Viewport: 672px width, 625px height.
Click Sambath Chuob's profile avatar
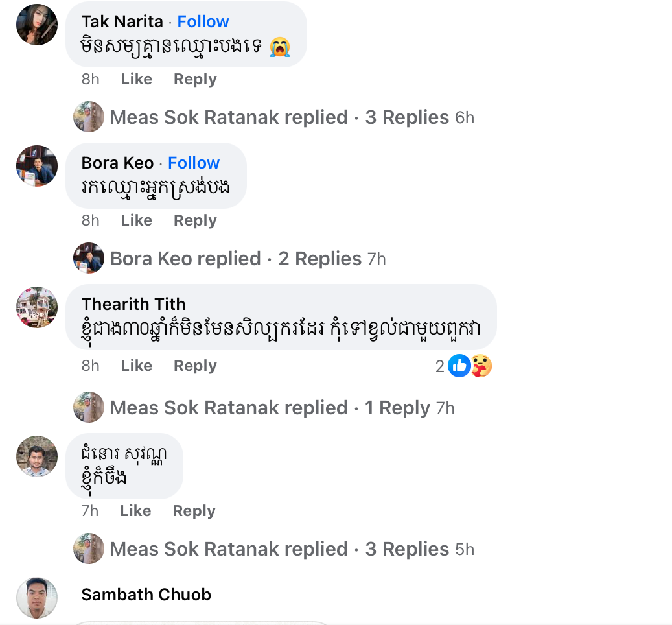click(37, 598)
